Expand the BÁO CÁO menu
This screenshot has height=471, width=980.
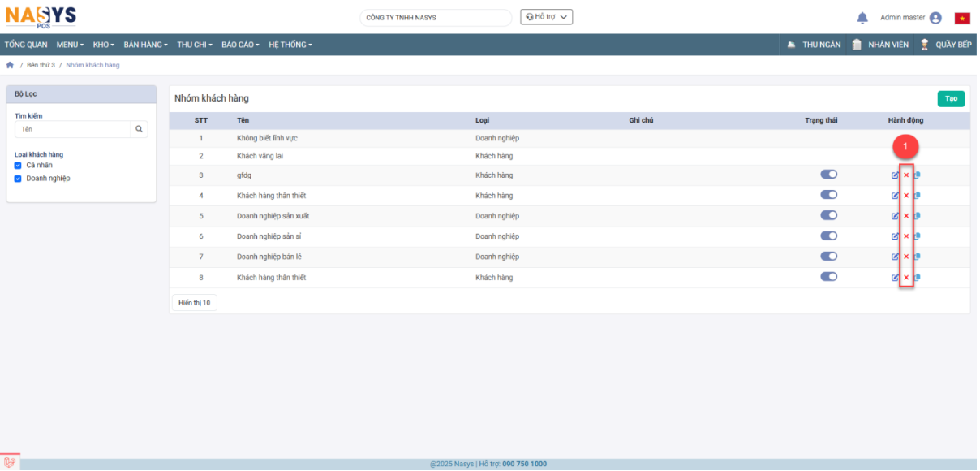[x=240, y=45]
